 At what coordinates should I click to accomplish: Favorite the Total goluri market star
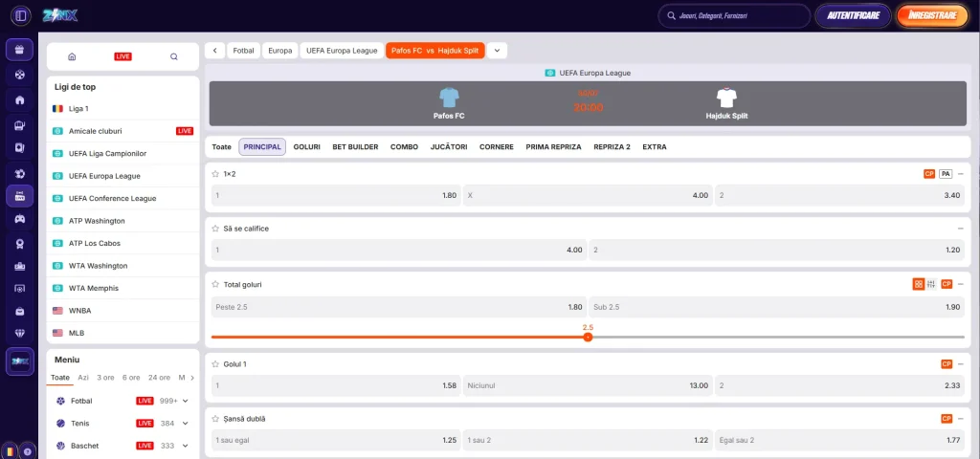point(215,284)
